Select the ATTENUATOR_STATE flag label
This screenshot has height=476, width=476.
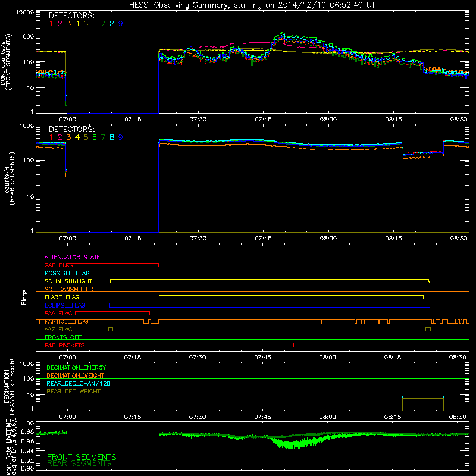pos(72,257)
